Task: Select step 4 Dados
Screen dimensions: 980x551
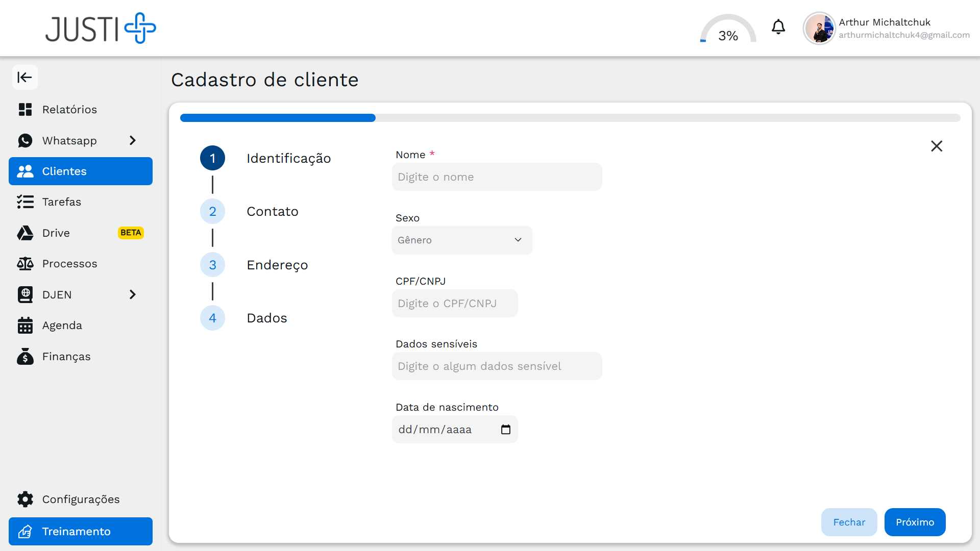Action: pyautogui.click(x=213, y=318)
